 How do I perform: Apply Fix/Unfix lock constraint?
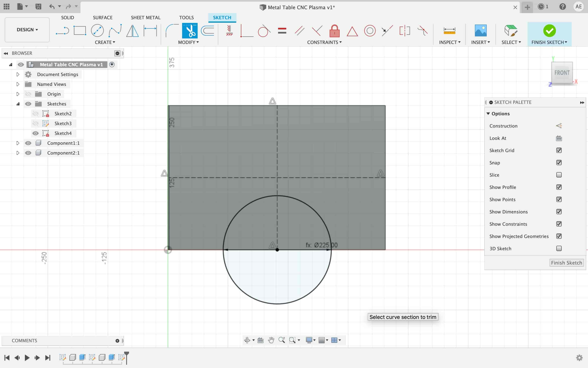click(x=335, y=31)
